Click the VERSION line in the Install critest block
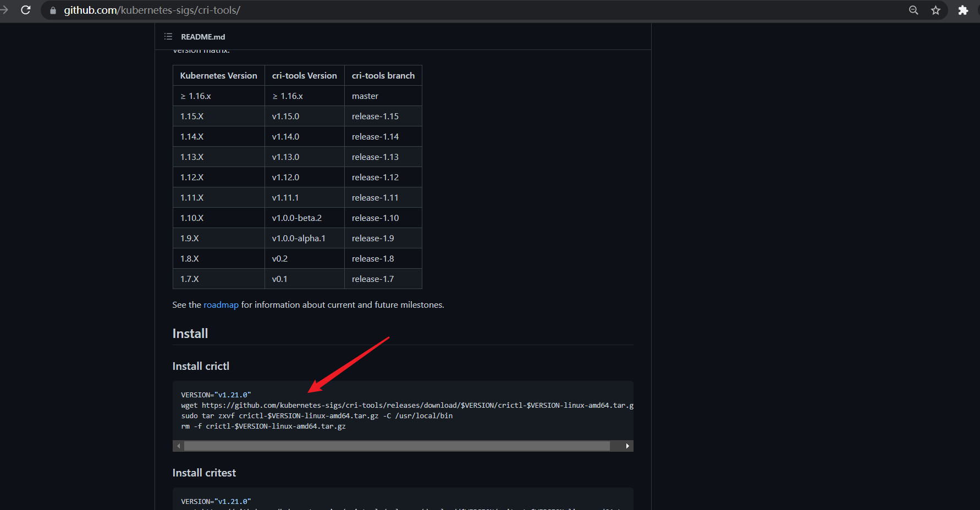The height and width of the screenshot is (510, 980). point(216,501)
